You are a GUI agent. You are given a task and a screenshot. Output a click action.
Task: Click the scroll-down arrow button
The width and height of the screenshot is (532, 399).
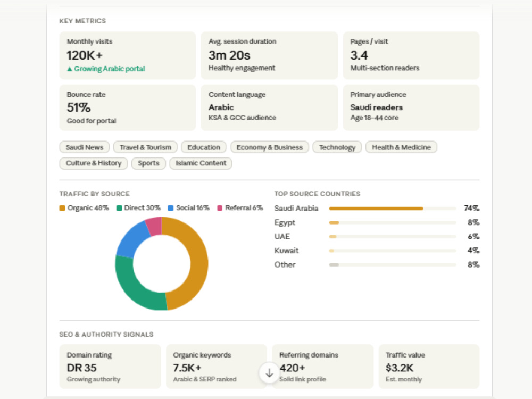pyautogui.click(x=269, y=373)
